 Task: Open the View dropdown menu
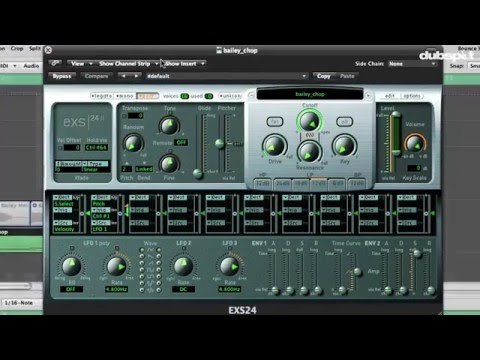pyautogui.click(x=81, y=63)
